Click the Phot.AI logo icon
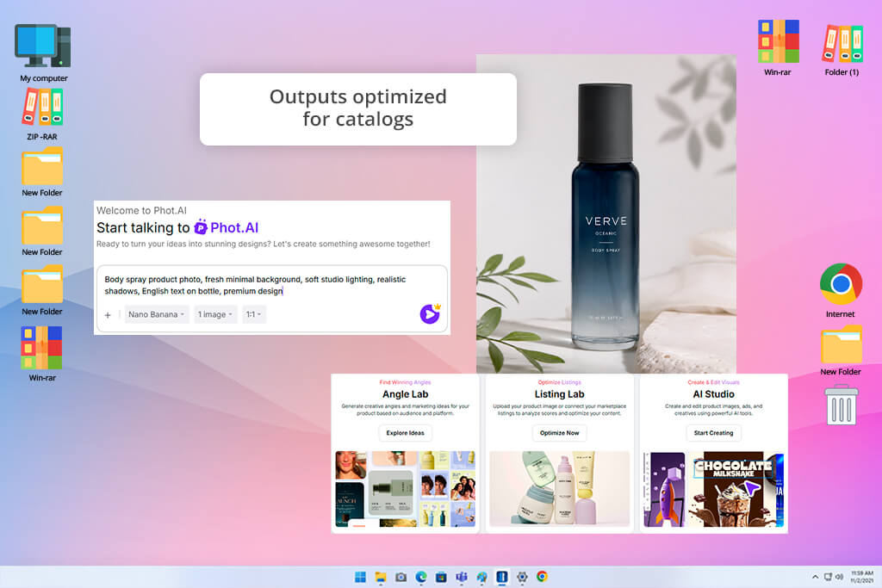This screenshot has width=882, height=588. (x=201, y=227)
